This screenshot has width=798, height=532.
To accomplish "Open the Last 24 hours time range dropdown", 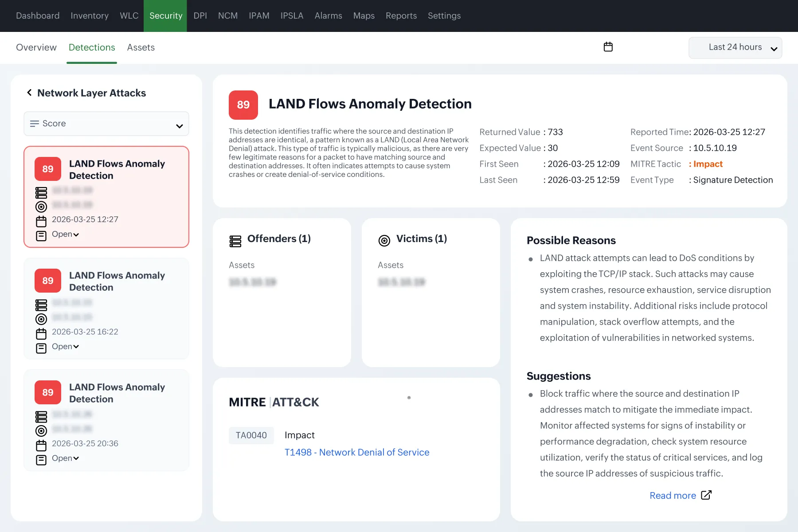I will pyautogui.click(x=735, y=47).
